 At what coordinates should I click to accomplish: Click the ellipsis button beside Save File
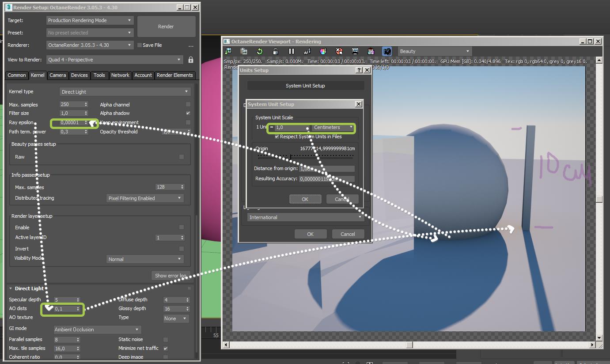191,45
